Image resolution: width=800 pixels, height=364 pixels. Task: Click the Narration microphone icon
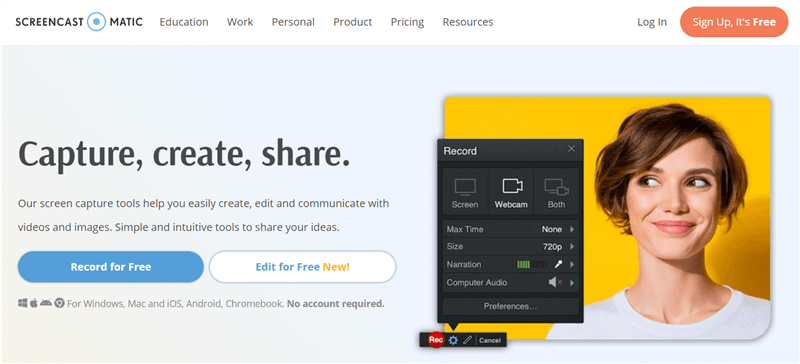tap(558, 264)
